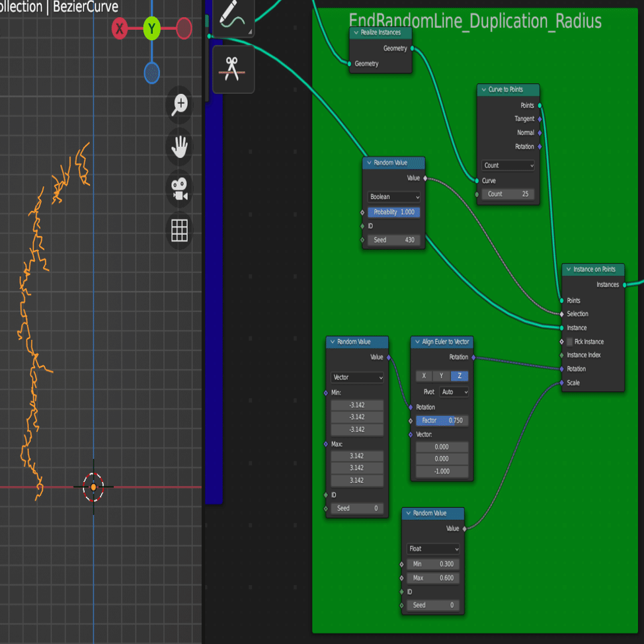Select the Annotate pencil tool
The image size is (644, 644).
coord(233,17)
